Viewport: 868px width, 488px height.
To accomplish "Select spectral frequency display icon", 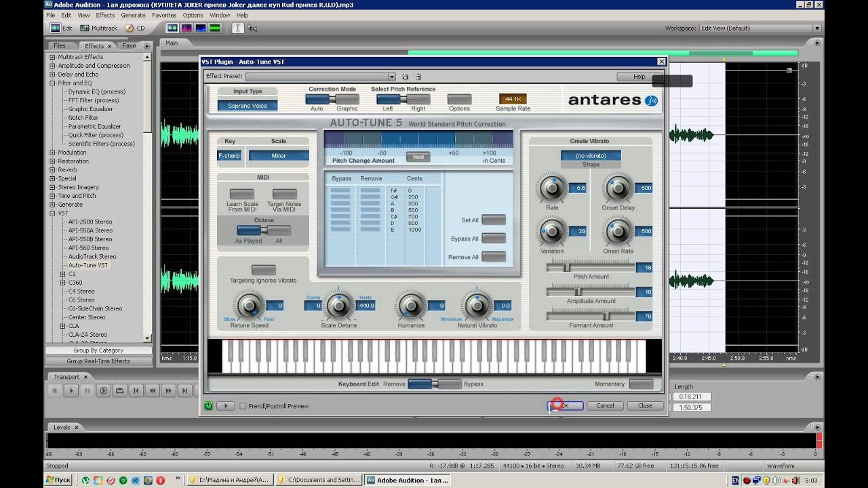I will [x=186, y=28].
